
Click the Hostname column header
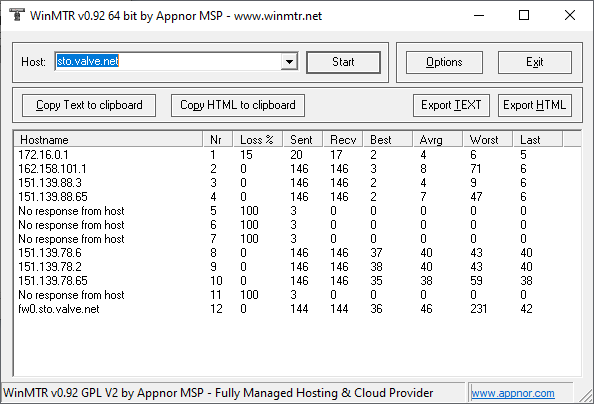108,139
